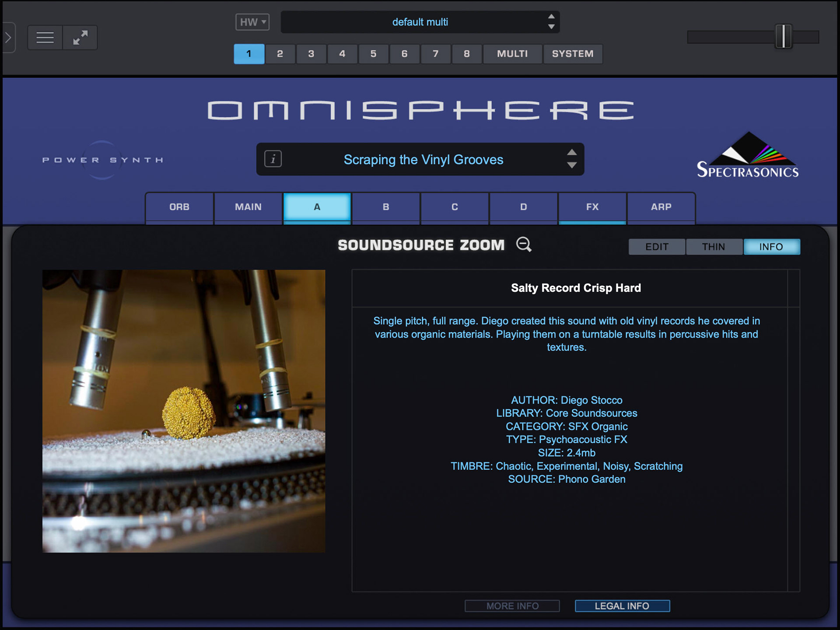840x630 pixels.
Task: Select the INFO view mode
Action: point(771,247)
